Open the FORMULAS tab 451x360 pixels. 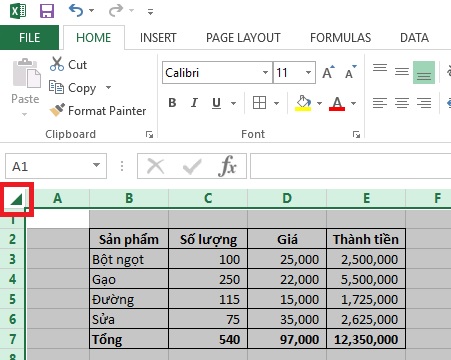(x=340, y=38)
